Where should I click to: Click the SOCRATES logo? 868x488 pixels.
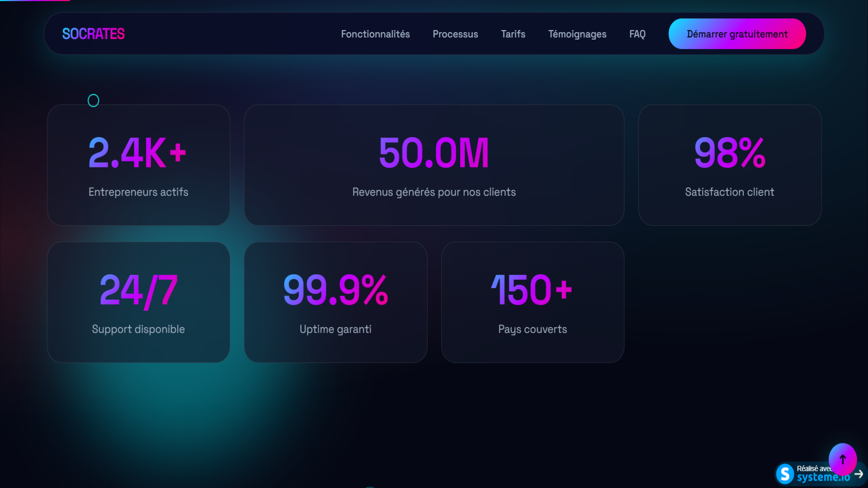(x=93, y=34)
